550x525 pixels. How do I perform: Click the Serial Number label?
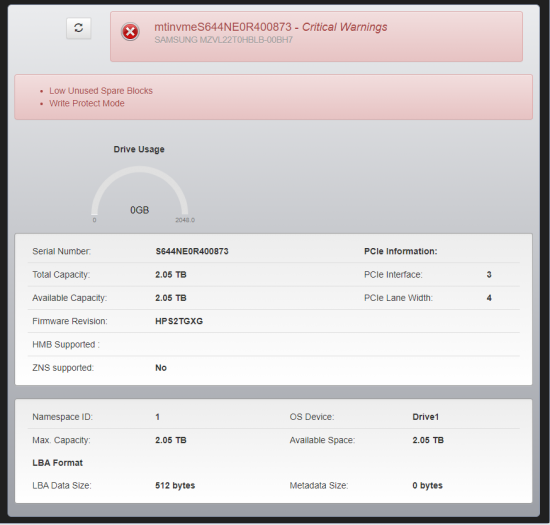(x=61, y=251)
